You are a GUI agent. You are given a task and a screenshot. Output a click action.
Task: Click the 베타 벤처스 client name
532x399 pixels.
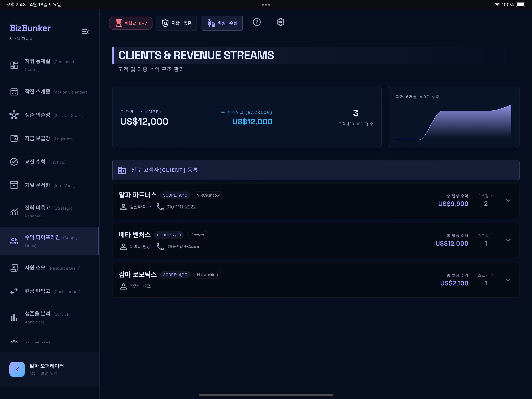click(135, 235)
